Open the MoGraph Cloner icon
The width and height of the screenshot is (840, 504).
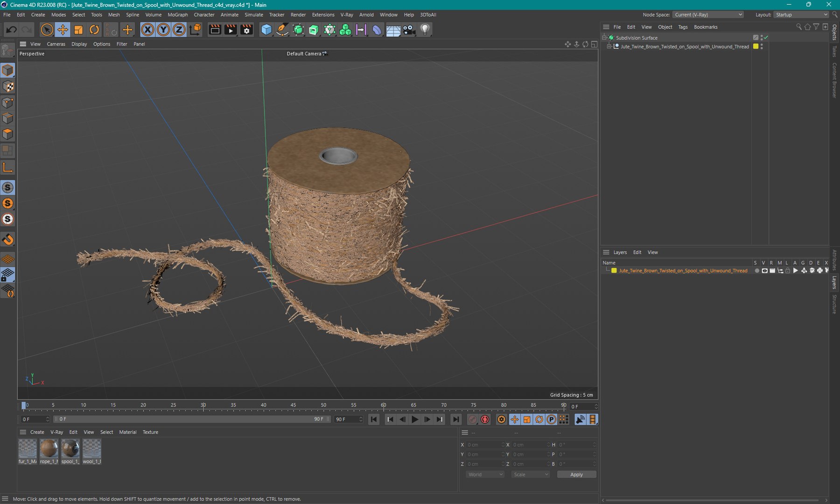[x=345, y=30]
